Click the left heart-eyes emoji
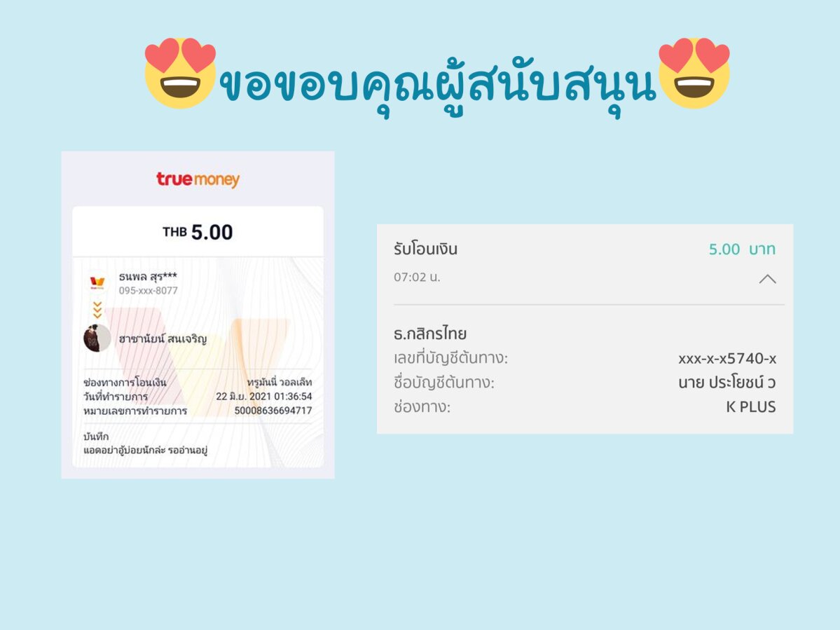 pos(180,73)
